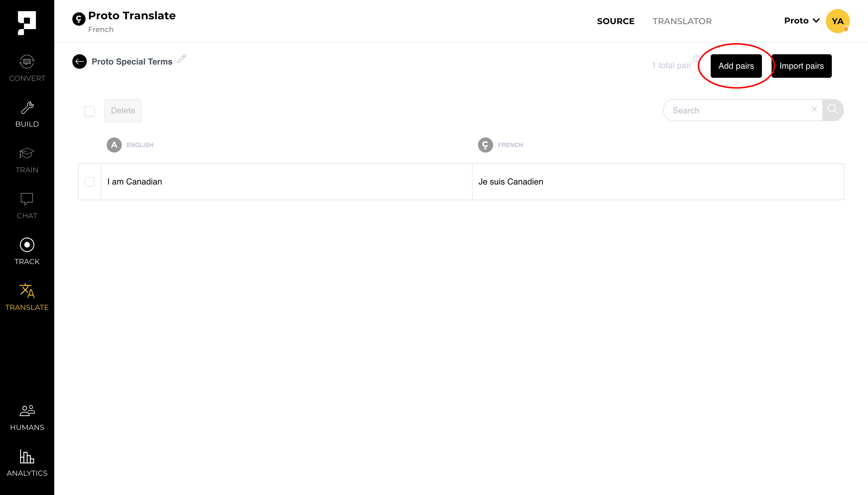
Task: Click the Import pairs button
Action: pos(801,66)
